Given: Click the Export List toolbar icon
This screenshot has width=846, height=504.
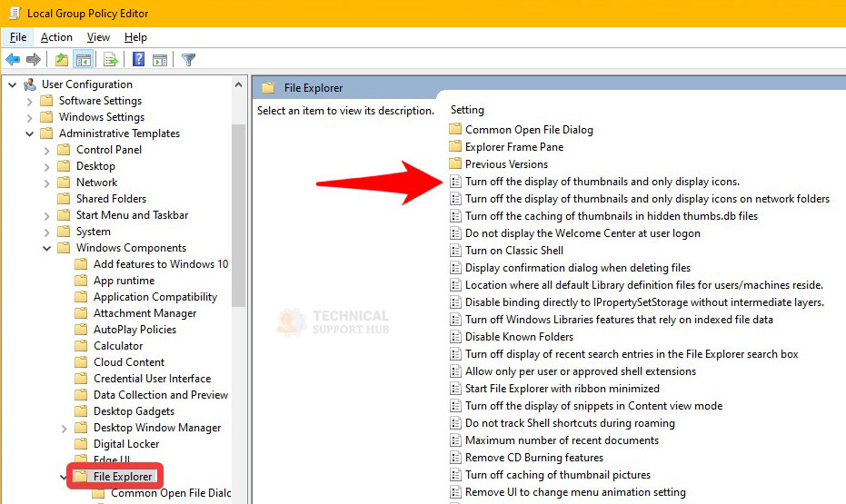Looking at the screenshot, I should [111, 59].
